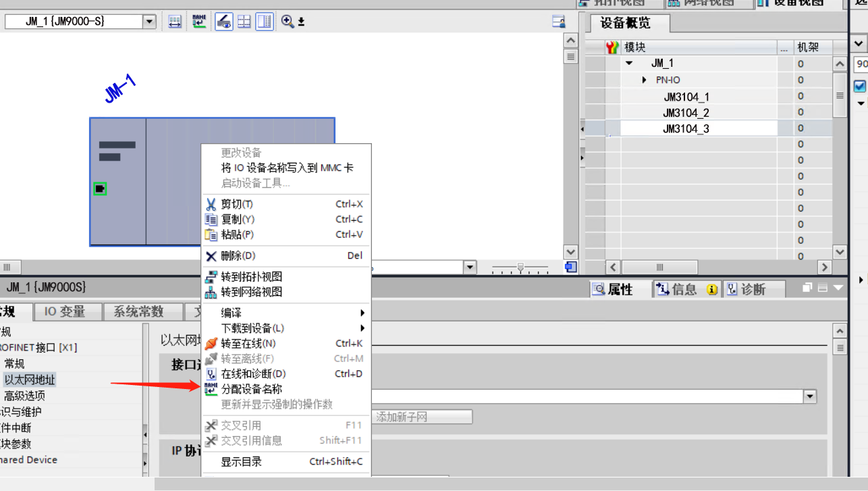The height and width of the screenshot is (491, 868).
Task: Click the green PROFINET port on device JM-1
Action: click(x=100, y=188)
